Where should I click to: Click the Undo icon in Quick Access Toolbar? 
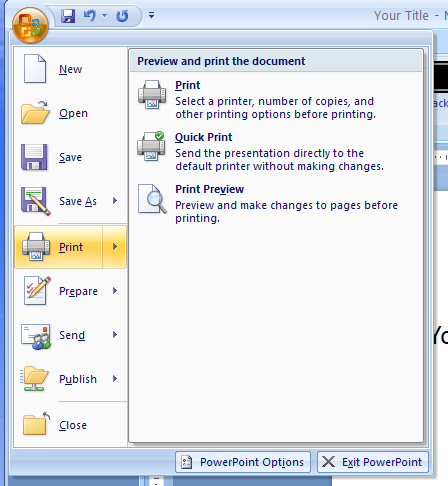[x=90, y=16]
